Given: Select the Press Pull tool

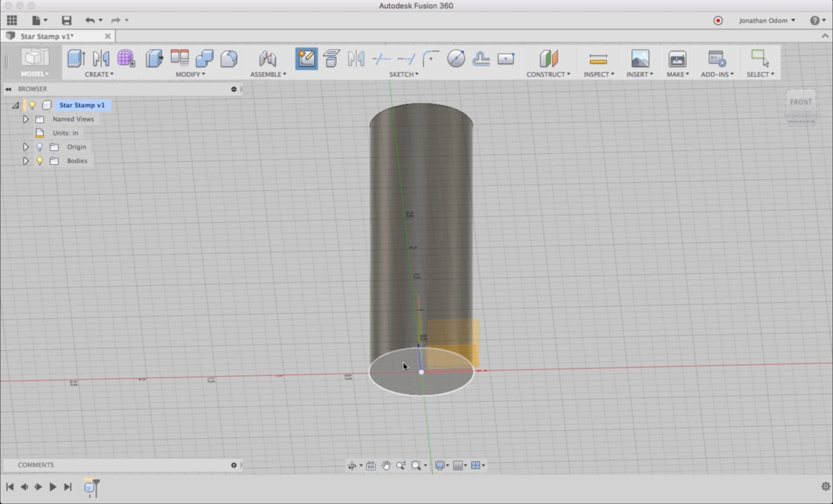Looking at the screenshot, I should coord(154,58).
